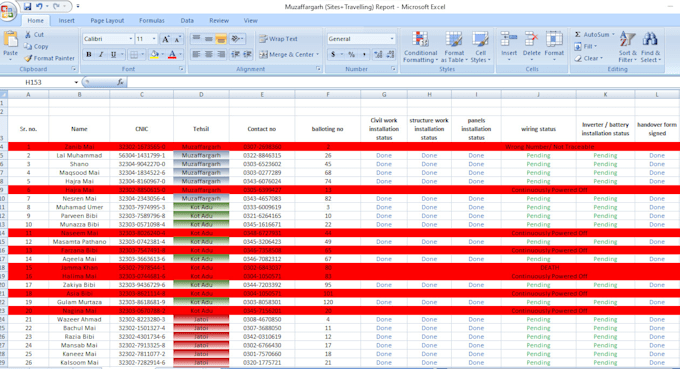
Task: Decrease the font size
Action: pyautogui.click(x=177, y=39)
